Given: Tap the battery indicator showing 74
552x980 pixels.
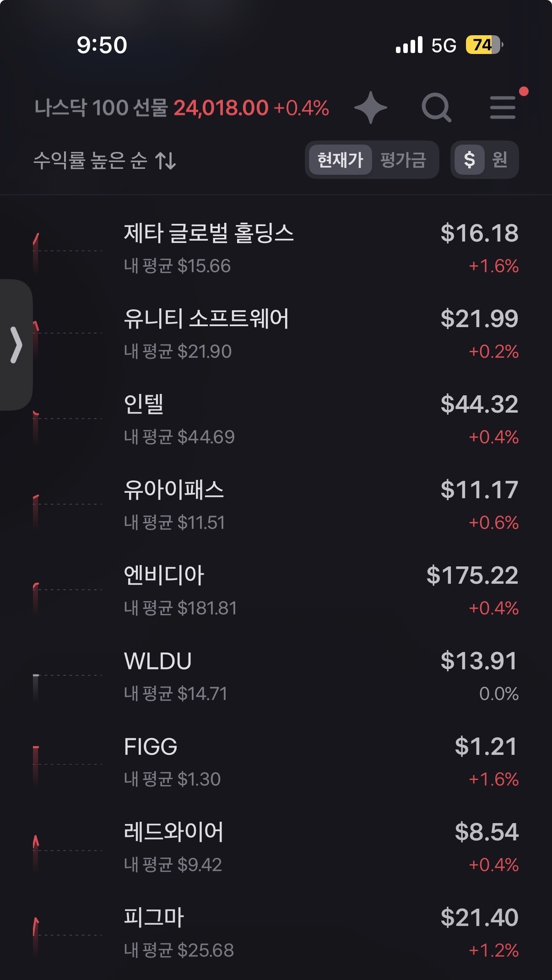Looking at the screenshot, I should [483, 45].
